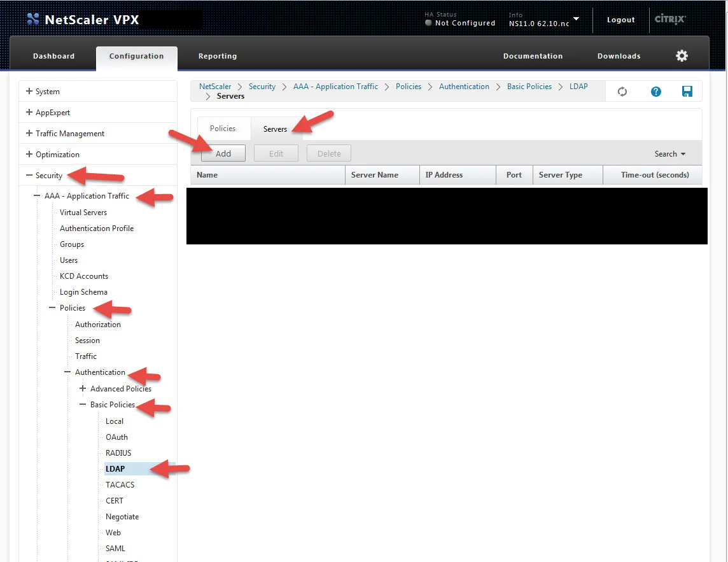Select Authorization under Policies
Viewport: 728px width, 562px height.
tap(98, 324)
